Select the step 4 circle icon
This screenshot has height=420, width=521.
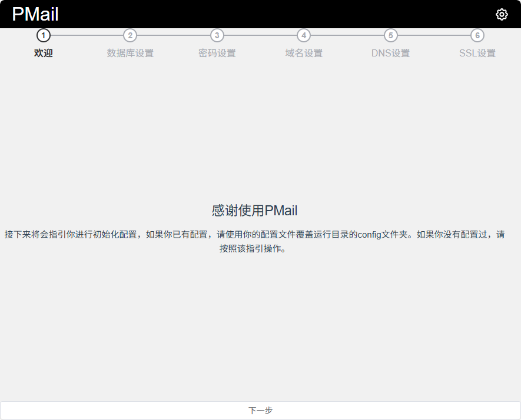click(304, 35)
